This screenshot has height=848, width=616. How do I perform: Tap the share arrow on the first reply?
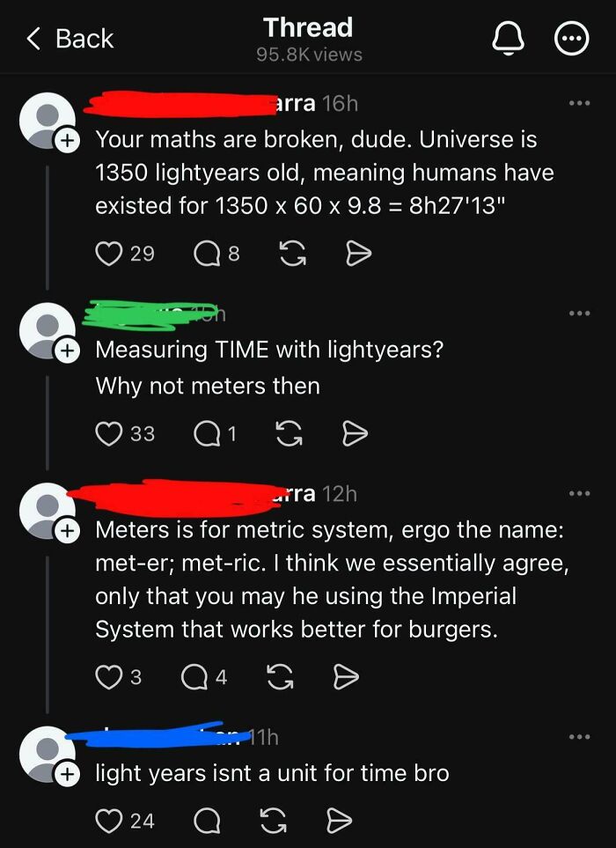(x=358, y=254)
